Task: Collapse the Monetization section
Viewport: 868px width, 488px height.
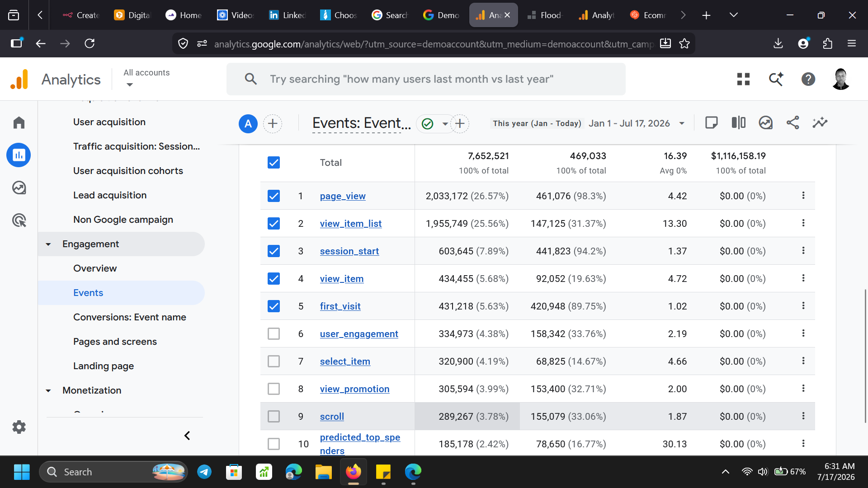Action: click(48, 390)
